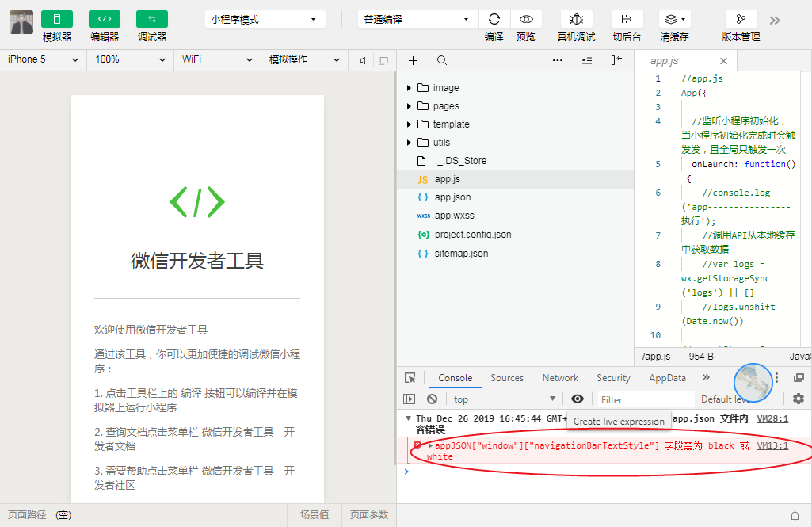Click the console Filter input

pos(646,399)
